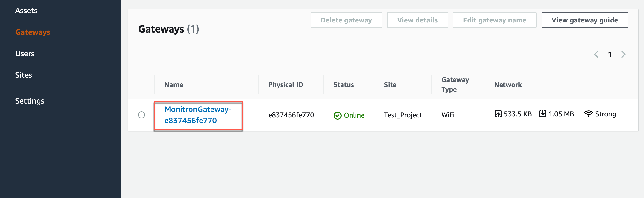Sort by the Name column header
644x198 pixels.
(173, 85)
